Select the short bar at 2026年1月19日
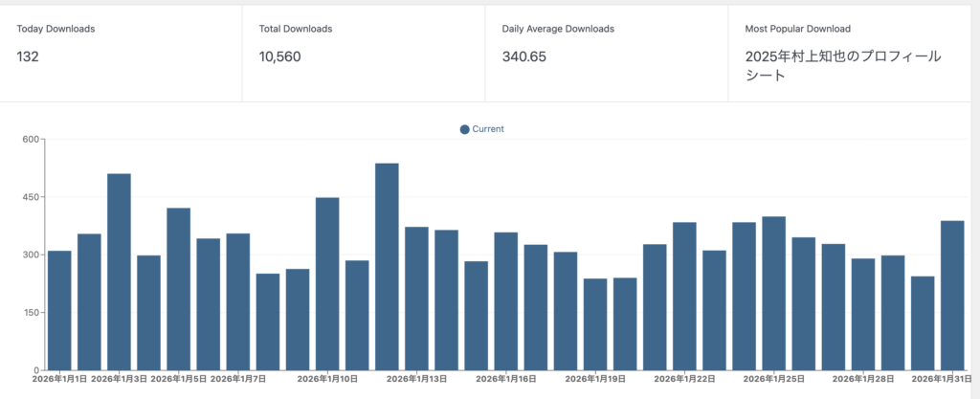Image resolution: width=980 pixels, height=399 pixels. 595,324
